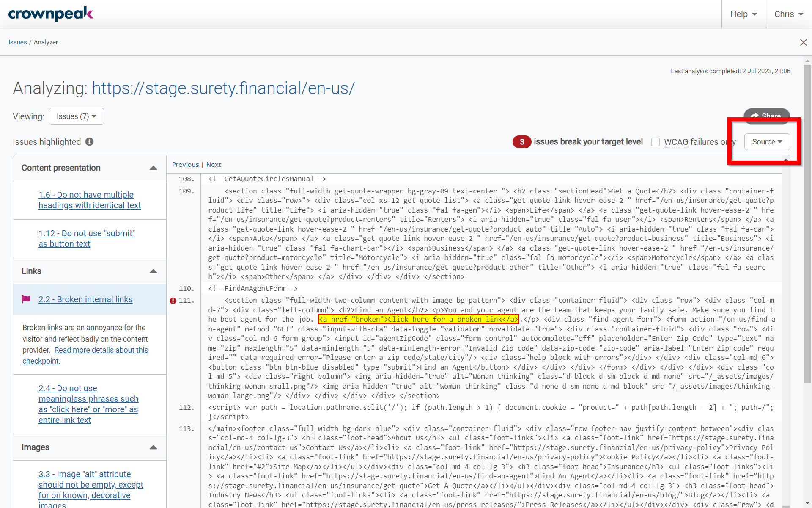This screenshot has width=812, height=508.
Task: Open checkpoint 1.12 submit button text
Action: click(x=87, y=239)
